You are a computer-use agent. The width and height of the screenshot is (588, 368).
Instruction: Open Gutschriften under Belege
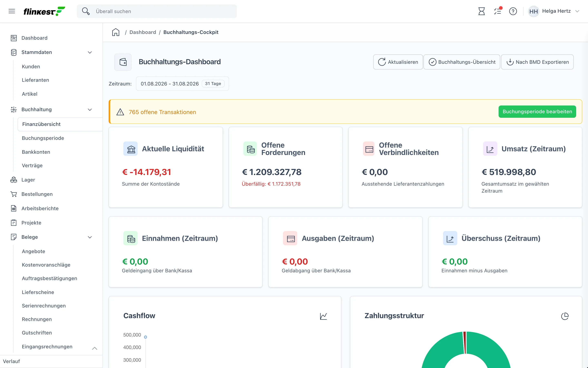[x=37, y=333]
